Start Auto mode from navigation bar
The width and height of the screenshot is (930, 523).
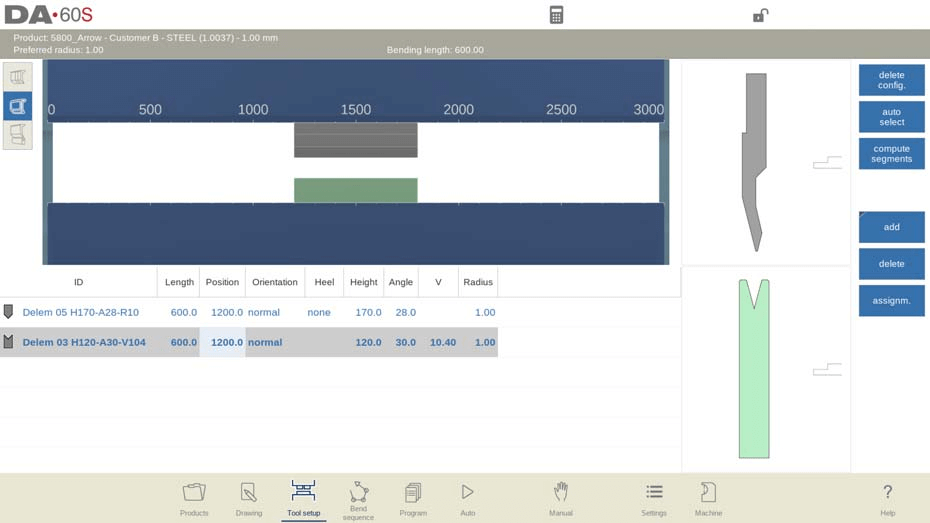467,498
